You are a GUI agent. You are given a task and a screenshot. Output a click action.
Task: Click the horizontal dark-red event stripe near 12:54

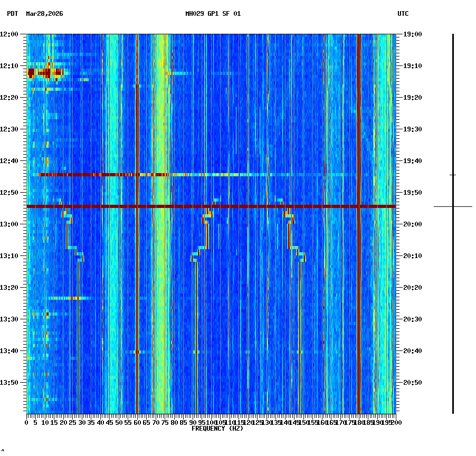point(211,206)
